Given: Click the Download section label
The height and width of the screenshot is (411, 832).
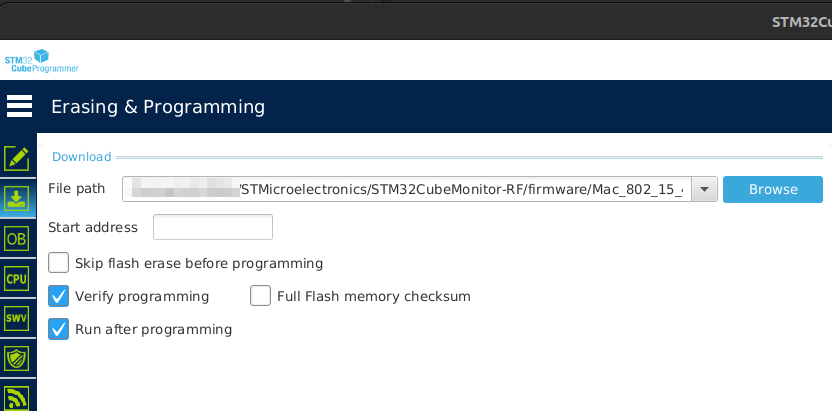Looking at the screenshot, I should click(82, 157).
